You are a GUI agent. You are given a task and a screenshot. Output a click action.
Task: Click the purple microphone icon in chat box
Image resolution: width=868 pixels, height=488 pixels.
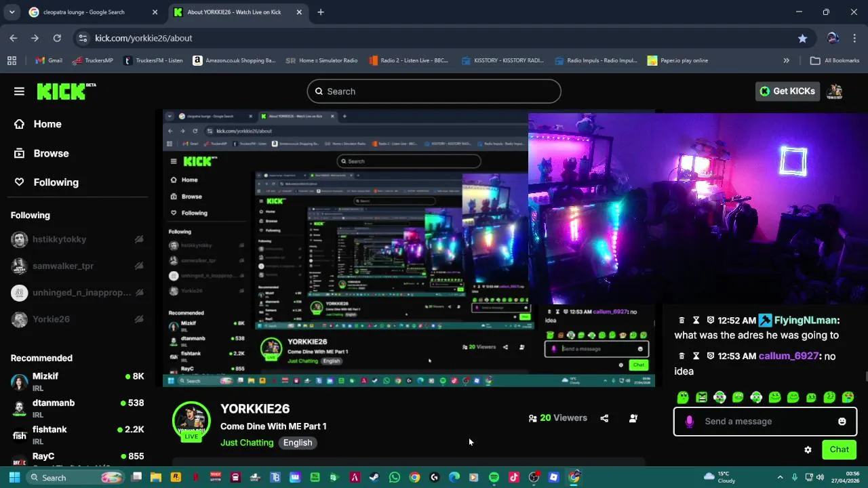click(x=689, y=422)
